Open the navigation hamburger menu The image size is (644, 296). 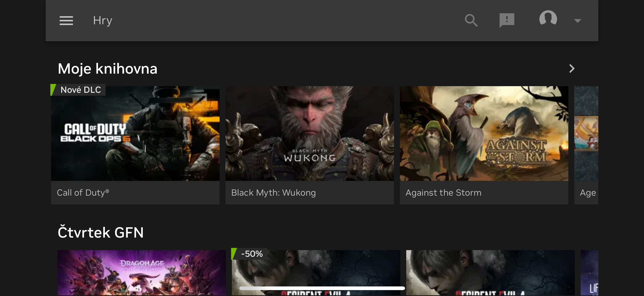point(66,20)
